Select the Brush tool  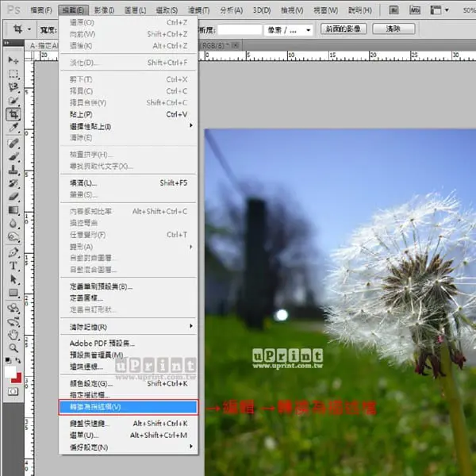13,156
